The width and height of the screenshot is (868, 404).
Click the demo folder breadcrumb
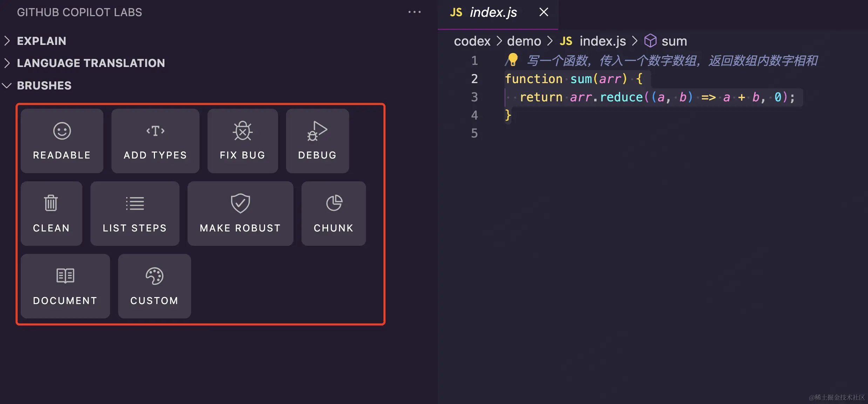point(524,41)
